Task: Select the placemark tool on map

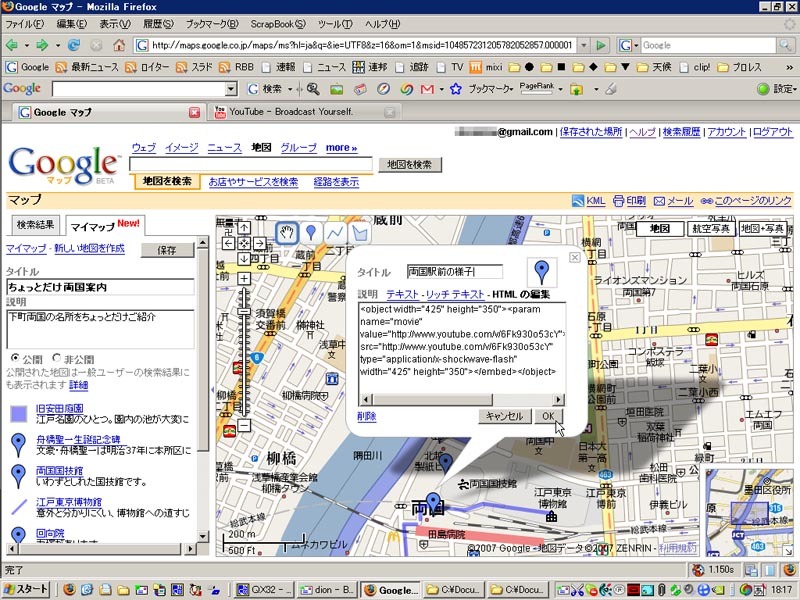Action: (x=311, y=233)
